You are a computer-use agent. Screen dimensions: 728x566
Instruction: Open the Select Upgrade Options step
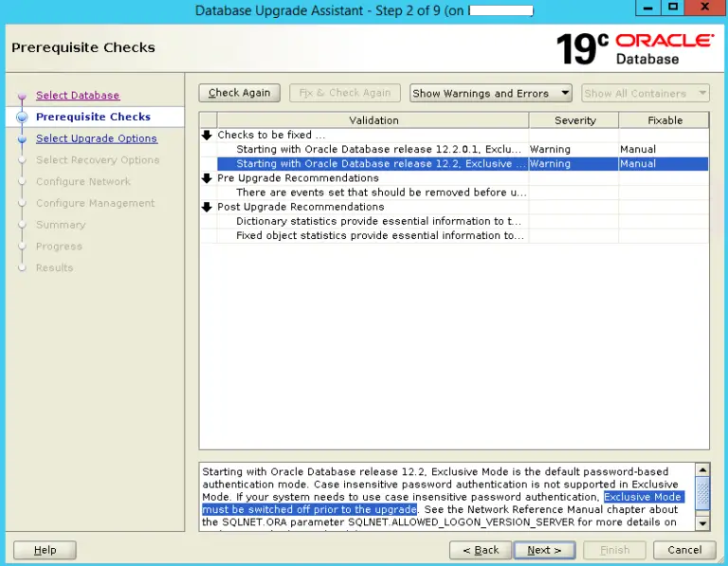(97, 138)
